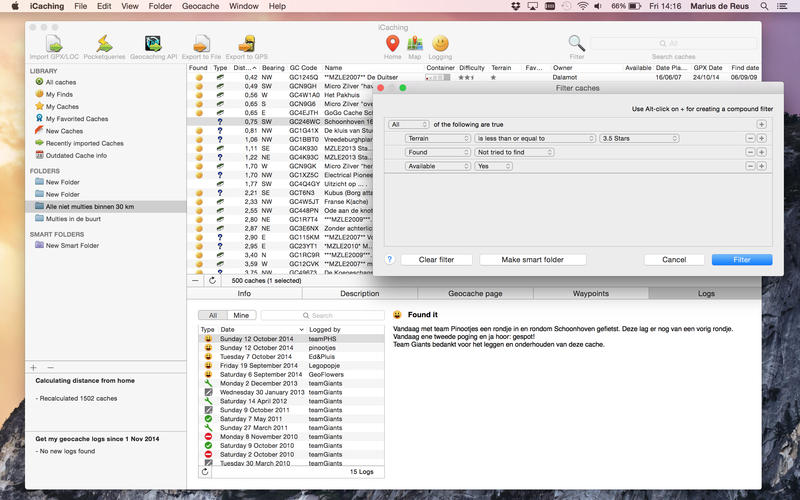Remove the Terrain filter rule
Screen dimensions: 800x500
pos(750,138)
